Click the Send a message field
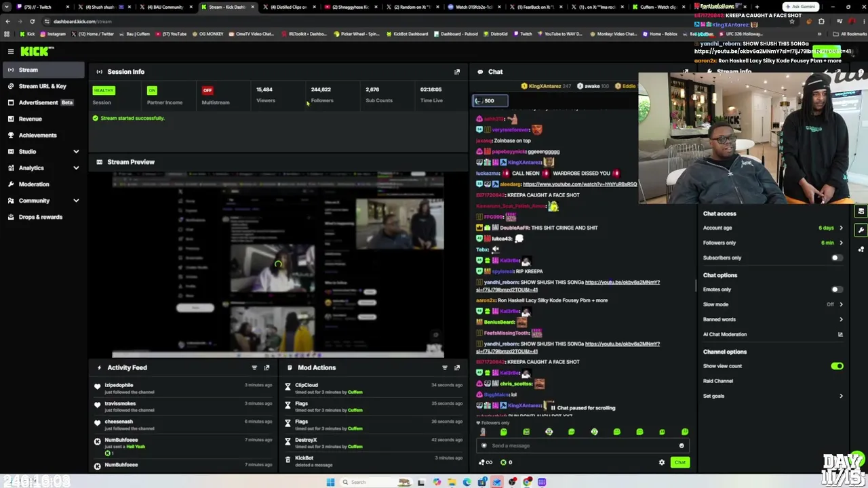This screenshot has height=488, width=868. click(x=582, y=446)
